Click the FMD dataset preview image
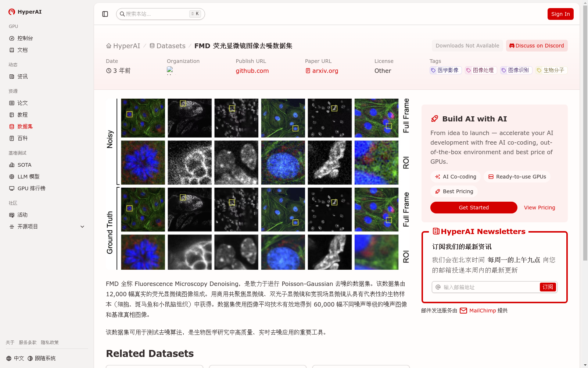This screenshot has height=368, width=588. click(x=258, y=184)
